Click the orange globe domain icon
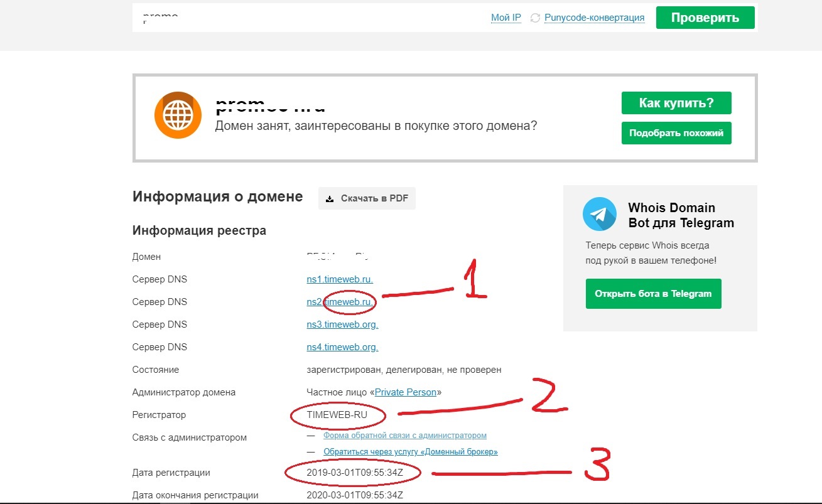Viewport: 822px width, 504px height. coord(177,115)
